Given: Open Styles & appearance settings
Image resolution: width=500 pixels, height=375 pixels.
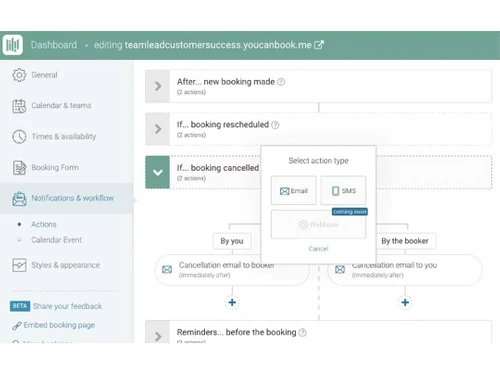Looking at the screenshot, I should coord(67,265).
